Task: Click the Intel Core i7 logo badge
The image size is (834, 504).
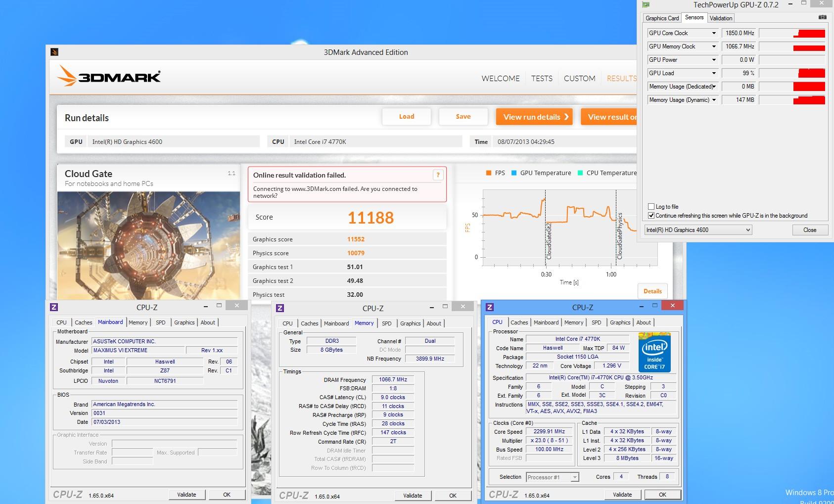Action: [x=654, y=353]
